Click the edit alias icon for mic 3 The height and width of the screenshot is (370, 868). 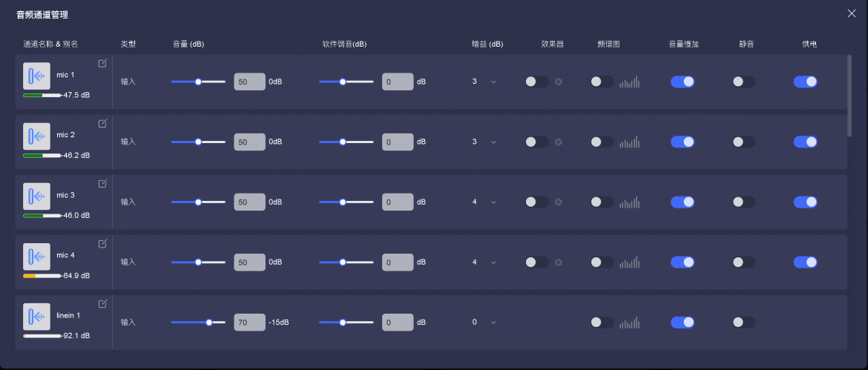(x=102, y=183)
